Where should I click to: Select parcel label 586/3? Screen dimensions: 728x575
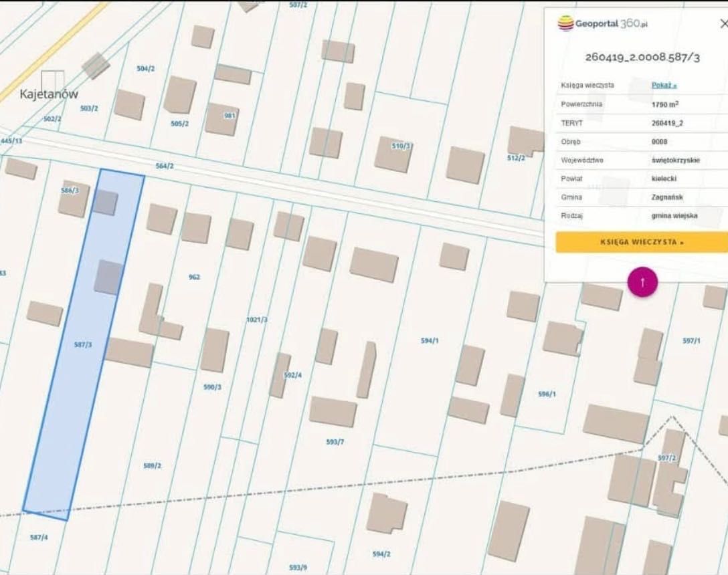click(70, 191)
